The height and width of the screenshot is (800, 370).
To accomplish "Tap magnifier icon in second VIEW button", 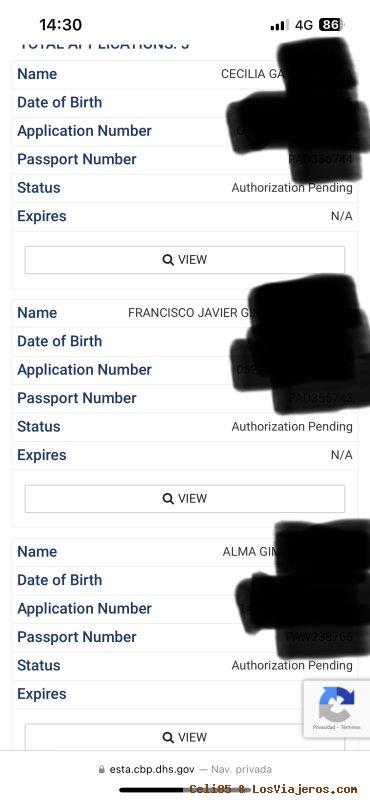I will coord(168,498).
